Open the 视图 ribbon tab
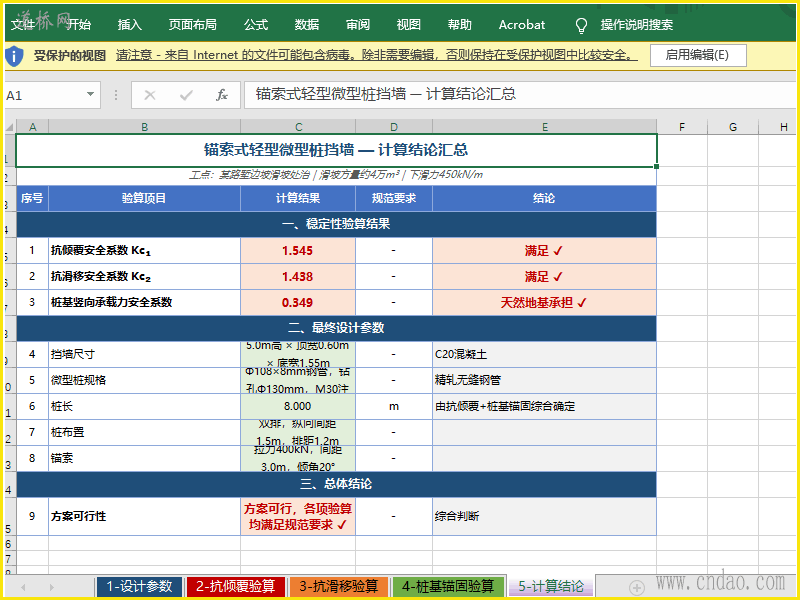This screenshot has width=800, height=600. [409, 25]
